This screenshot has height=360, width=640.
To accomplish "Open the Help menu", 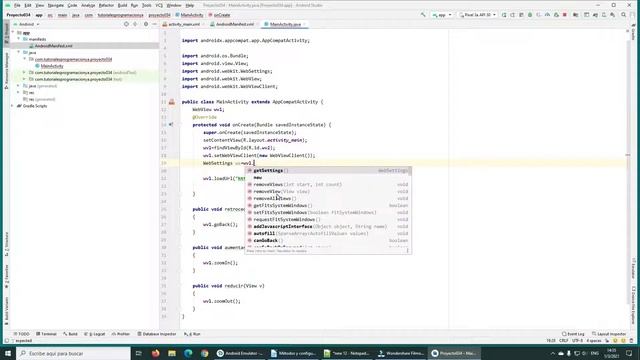I will click(189, 5).
